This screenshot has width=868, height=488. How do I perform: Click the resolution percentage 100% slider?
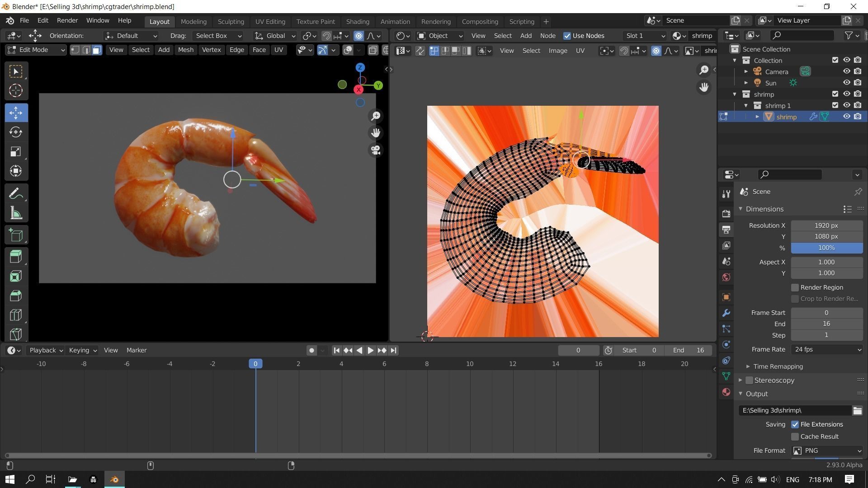coord(827,248)
